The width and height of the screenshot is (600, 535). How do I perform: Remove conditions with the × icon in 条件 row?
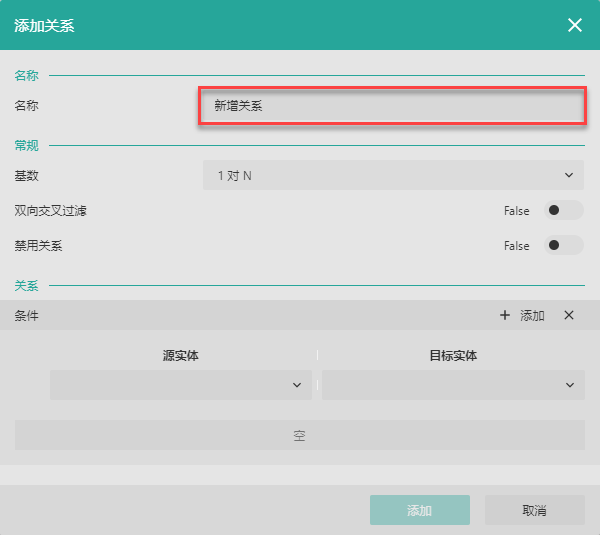point(569,315)
